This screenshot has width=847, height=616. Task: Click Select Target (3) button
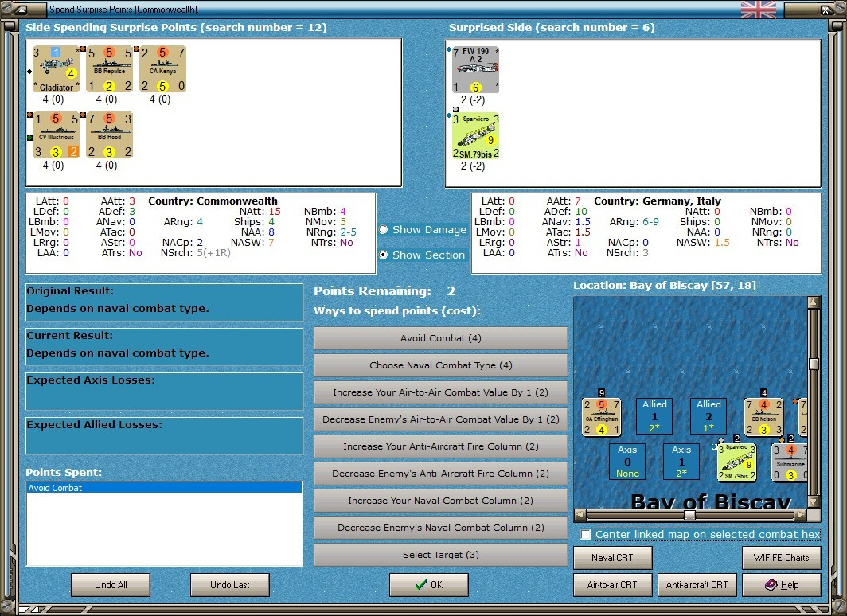[x=441, y=555]
